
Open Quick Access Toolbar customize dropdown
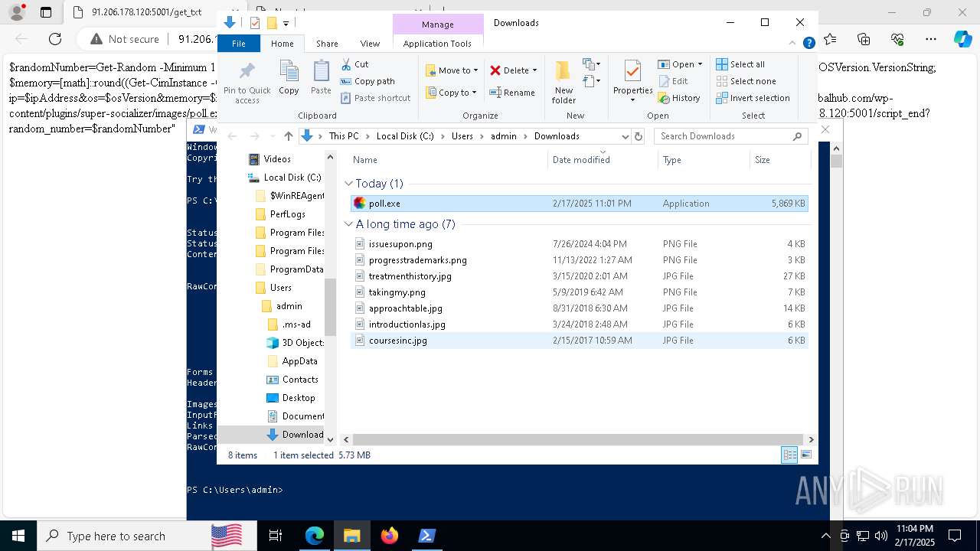(286, 23)
